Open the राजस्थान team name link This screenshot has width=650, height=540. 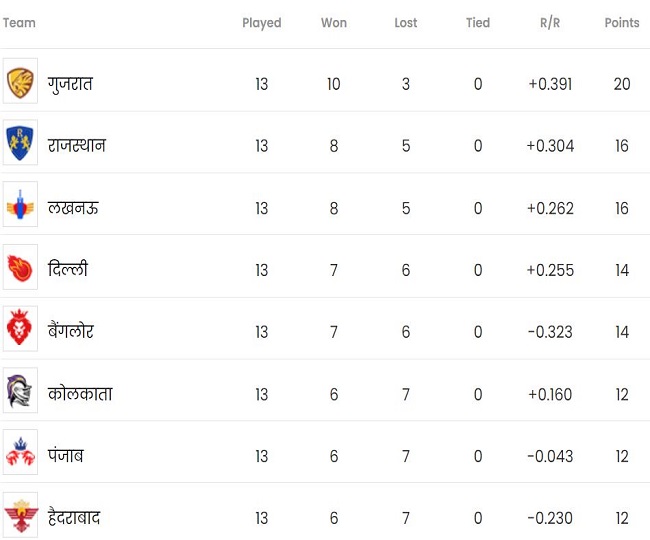(77, 145)
